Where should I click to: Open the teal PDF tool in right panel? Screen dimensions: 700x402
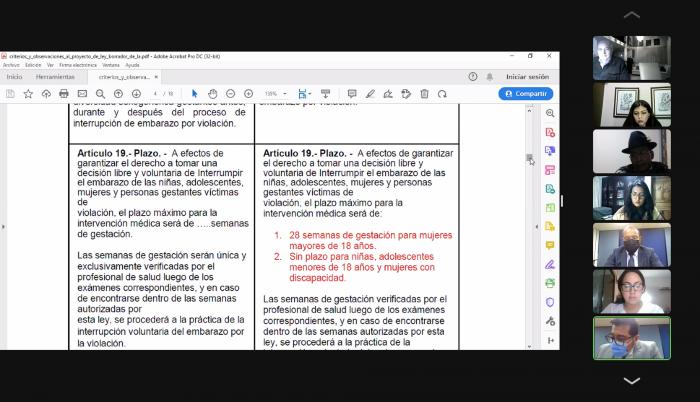click(550, 189)
